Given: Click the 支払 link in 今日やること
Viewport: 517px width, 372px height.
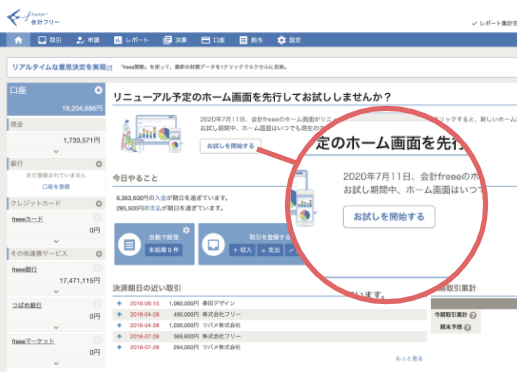Looking at the screenshot, I should coord(155,208).
